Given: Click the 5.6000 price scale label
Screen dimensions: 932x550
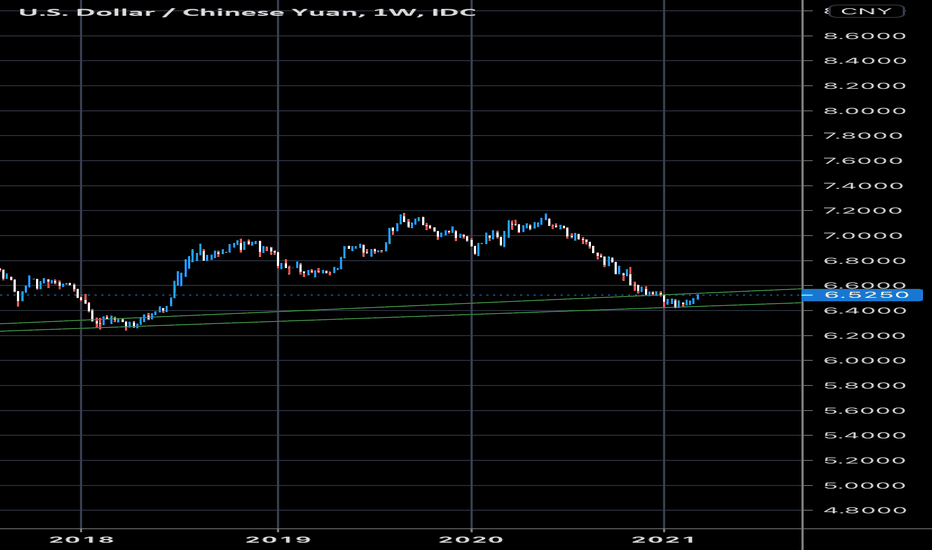Looking at the screenshot, I should (x=865, y=410).
